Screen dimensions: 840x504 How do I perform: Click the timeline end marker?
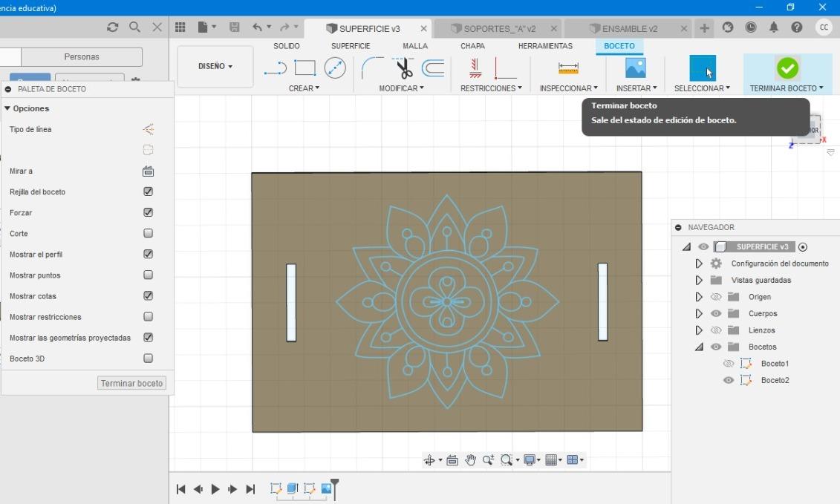point(335,488)
